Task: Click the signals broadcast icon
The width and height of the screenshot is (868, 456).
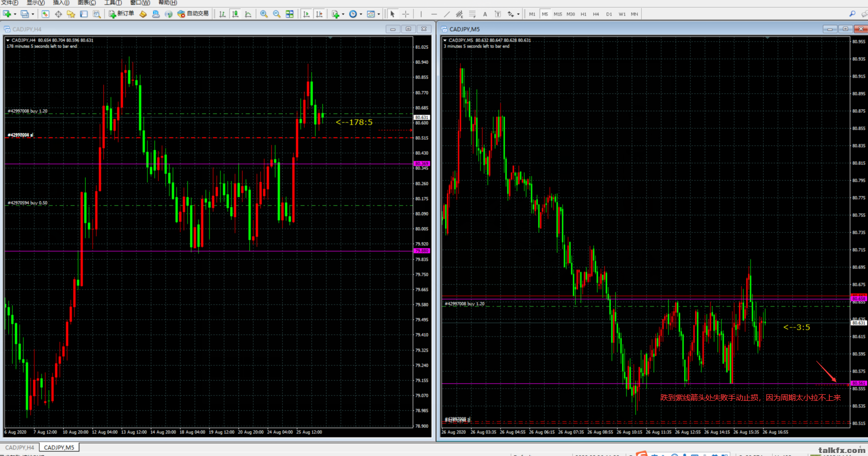Action: coord(168,14)
